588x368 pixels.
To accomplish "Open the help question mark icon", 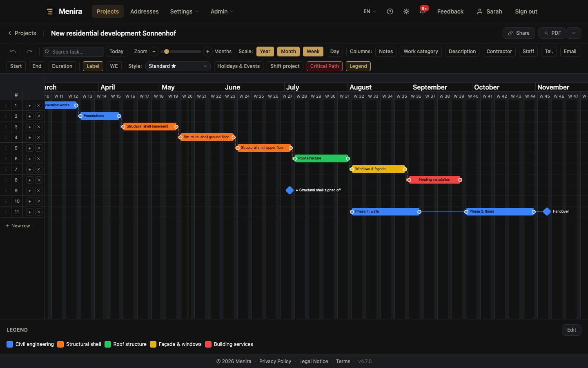I will pos(390,11).
